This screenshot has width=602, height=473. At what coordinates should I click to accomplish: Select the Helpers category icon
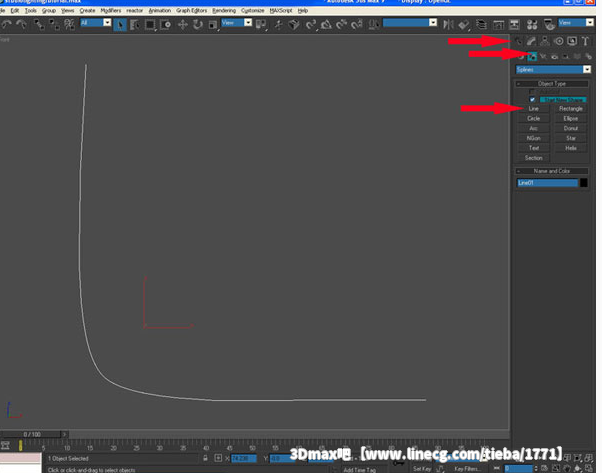point(566,56)
